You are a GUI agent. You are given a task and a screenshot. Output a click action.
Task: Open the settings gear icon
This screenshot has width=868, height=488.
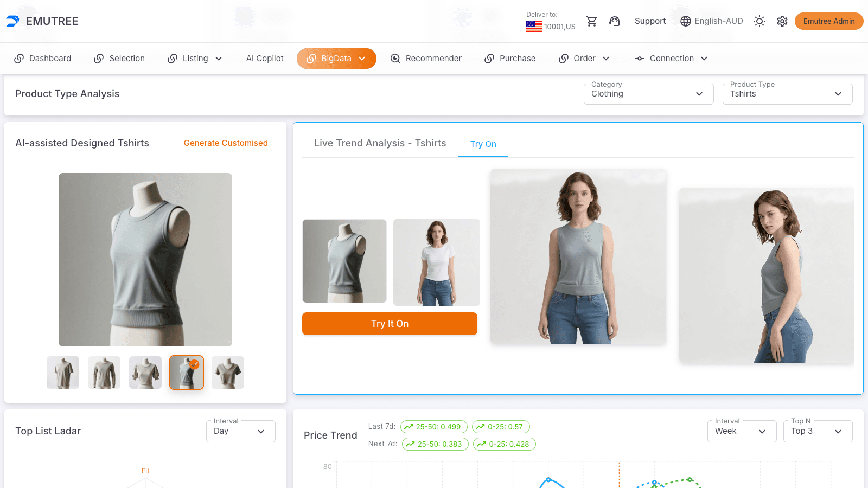782,21
